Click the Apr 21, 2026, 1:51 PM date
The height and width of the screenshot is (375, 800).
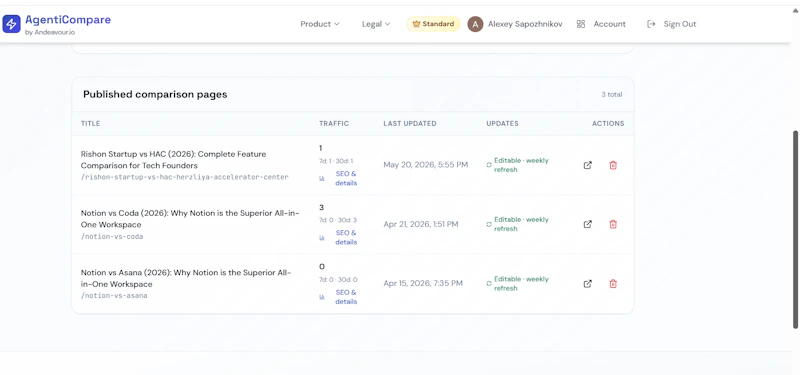point(421,224)
